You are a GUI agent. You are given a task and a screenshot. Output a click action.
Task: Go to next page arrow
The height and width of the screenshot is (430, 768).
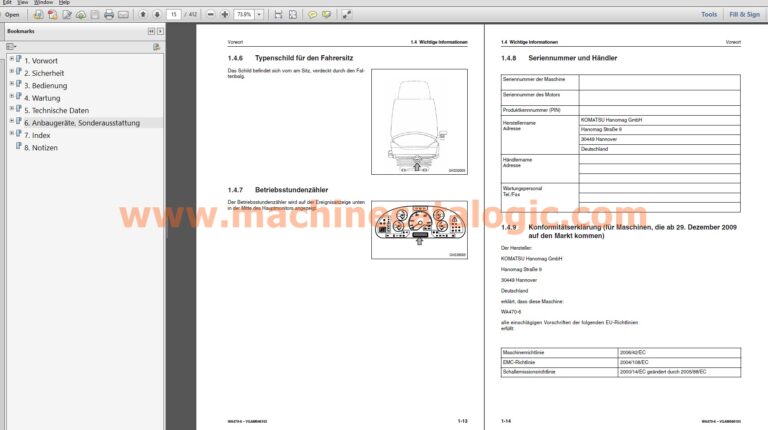click(157, 15)
